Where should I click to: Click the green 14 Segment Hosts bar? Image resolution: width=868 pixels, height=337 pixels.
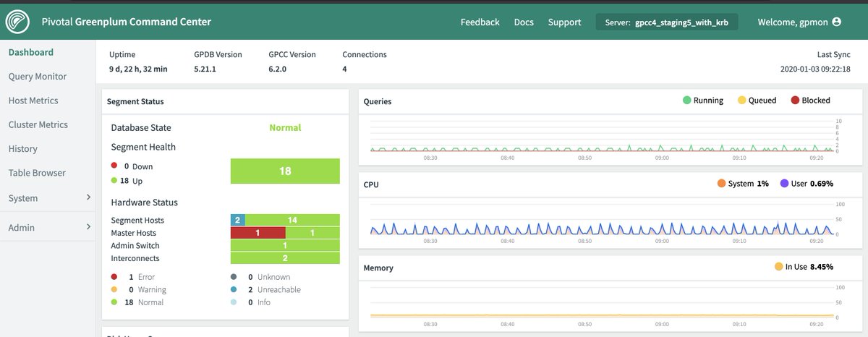[x=293, y=220]
